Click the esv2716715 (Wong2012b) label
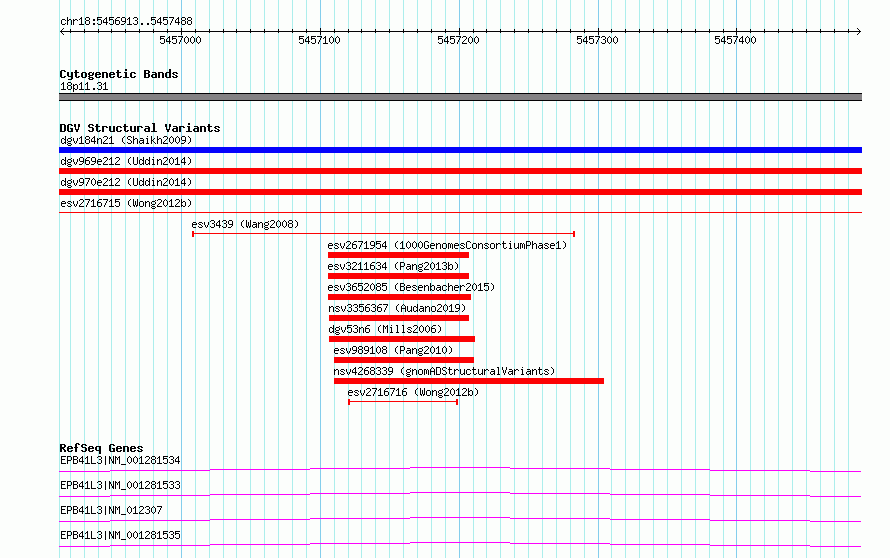The height and width of the screenshot is (558, 890). 126,203
